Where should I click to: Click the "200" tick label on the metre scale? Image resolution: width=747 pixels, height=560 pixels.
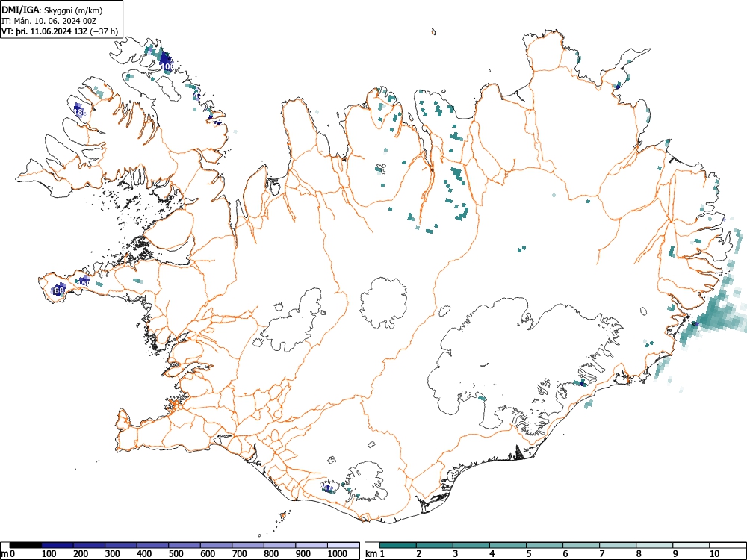click(81, 554)
